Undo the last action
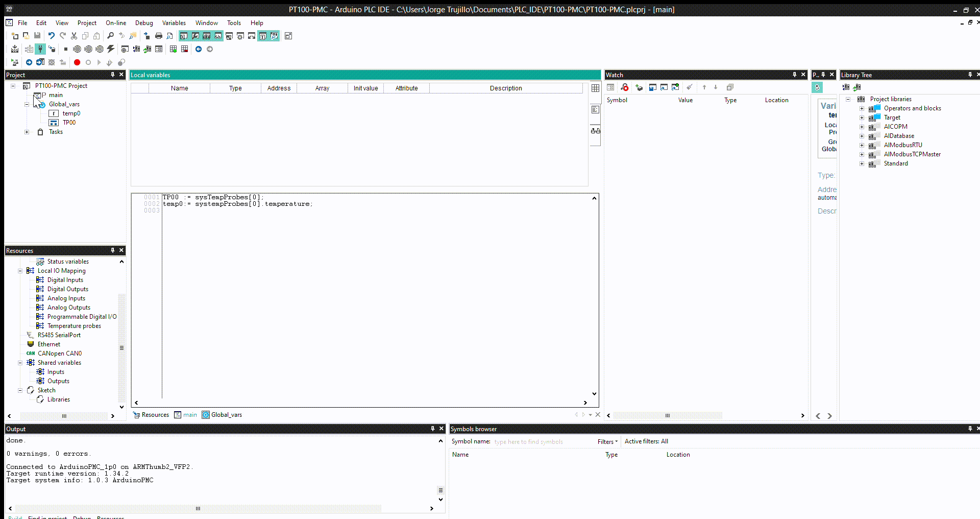 tap(51, 36)
